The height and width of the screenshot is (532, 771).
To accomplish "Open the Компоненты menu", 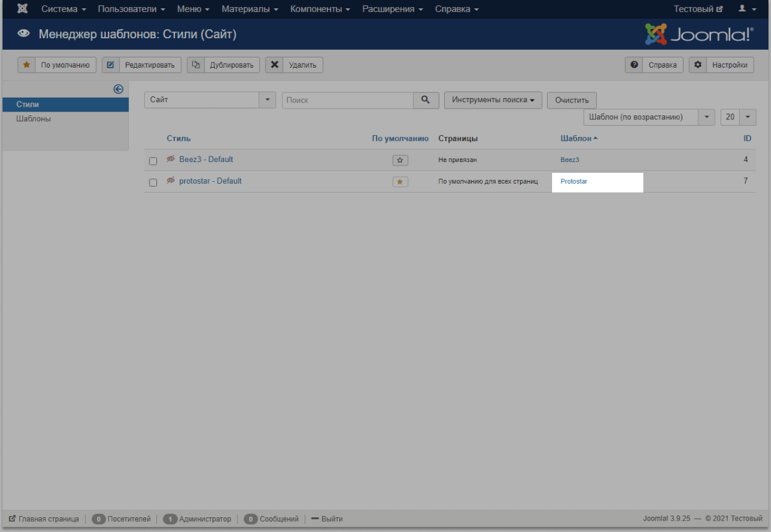I will 320,9.
